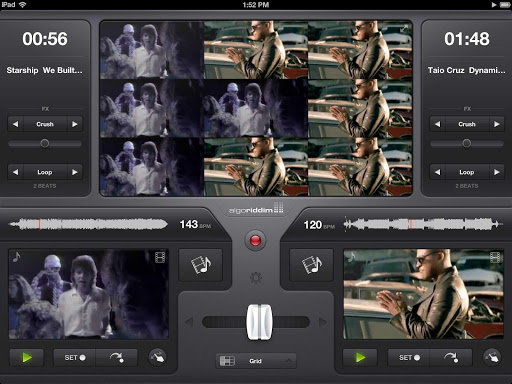Tap right deck cue jump arrow

tap(451, 358)
